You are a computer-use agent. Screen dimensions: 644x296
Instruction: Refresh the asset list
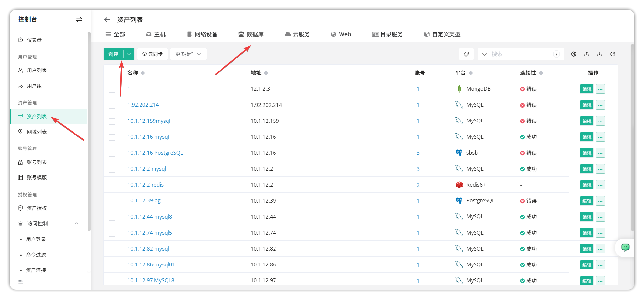(613, 54)
